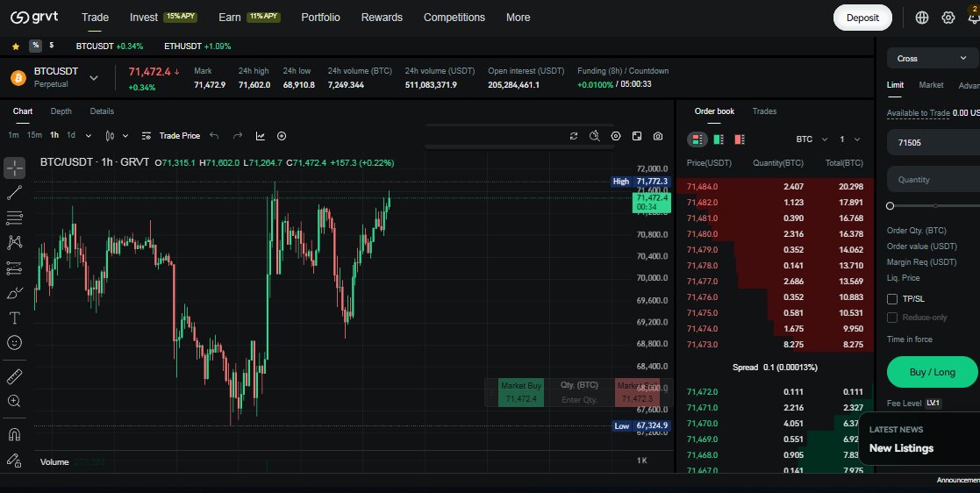This screenshot has height=493, width=980.
Task: Toggle fullscreen chart mode
Action: (637, 136)
